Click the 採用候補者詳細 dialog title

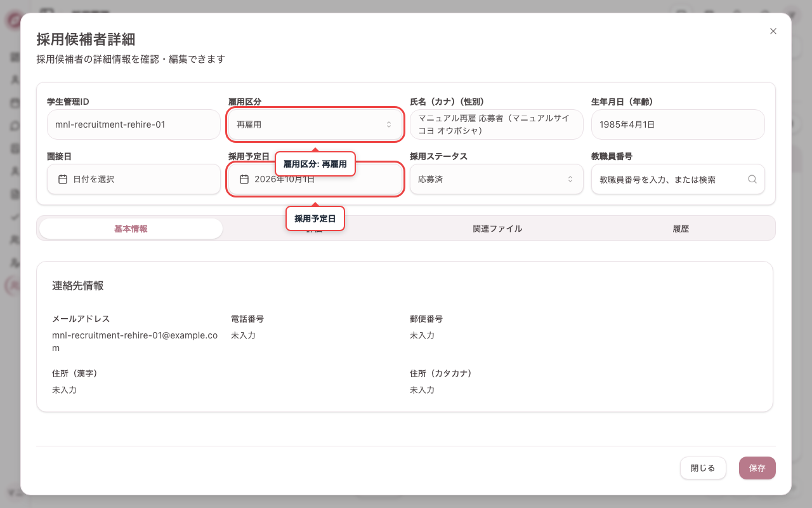pyautogui.click(x=86, y=39)
